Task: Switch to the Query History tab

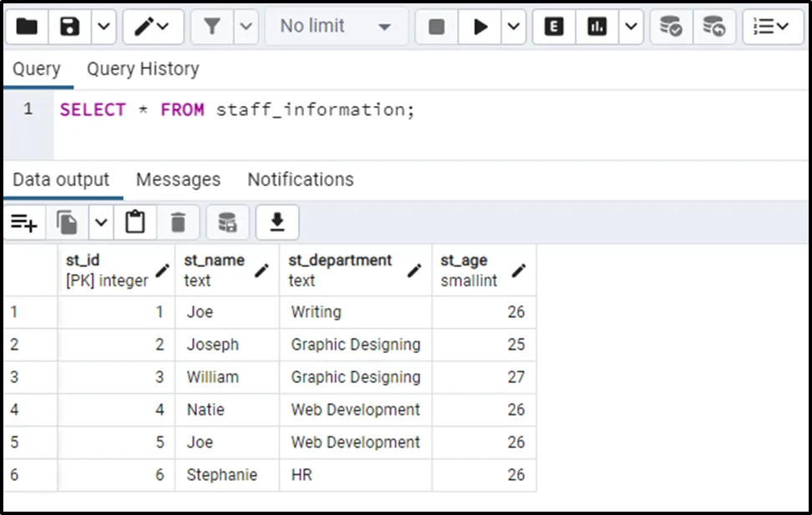Action: pyautogui.click(x=143, y=69)
